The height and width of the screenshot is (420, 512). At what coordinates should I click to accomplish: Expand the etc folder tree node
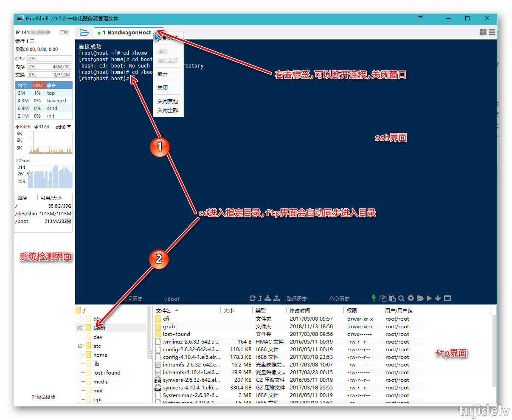point(80,346)
